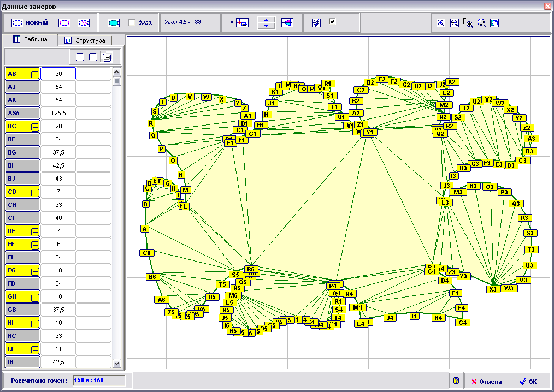Click the table scrollbar down arrow

[x=116, y=363]
